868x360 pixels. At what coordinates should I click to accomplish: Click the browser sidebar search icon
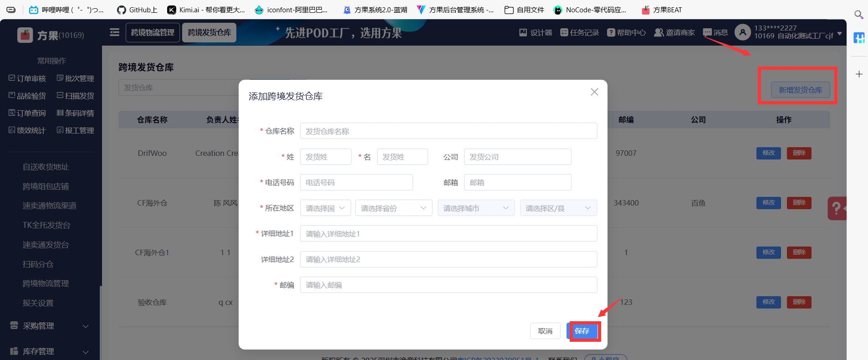[x=858, y=15]
